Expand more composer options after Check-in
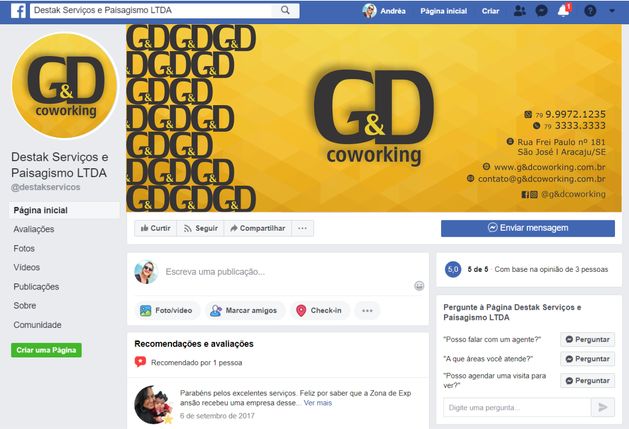 367,311
